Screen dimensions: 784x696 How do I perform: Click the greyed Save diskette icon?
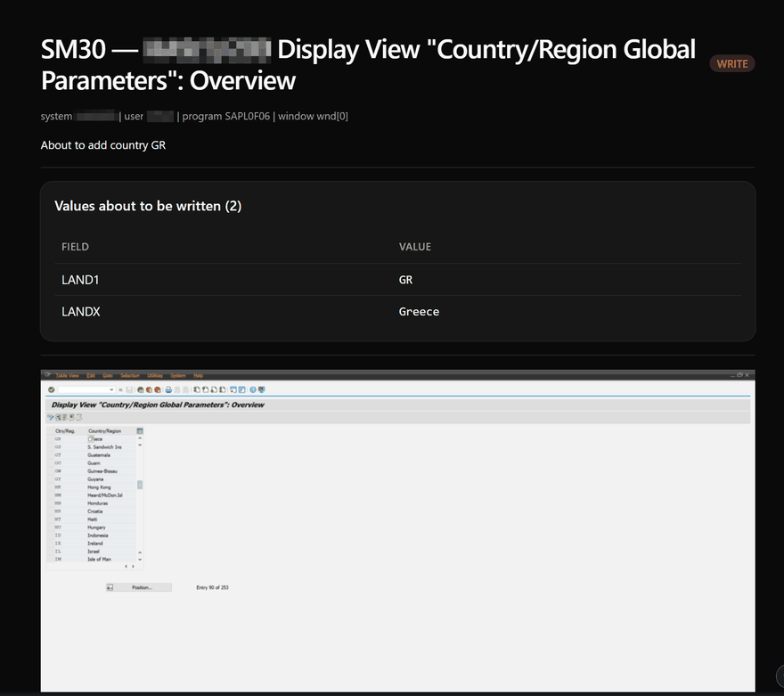[x=129, y=390]
